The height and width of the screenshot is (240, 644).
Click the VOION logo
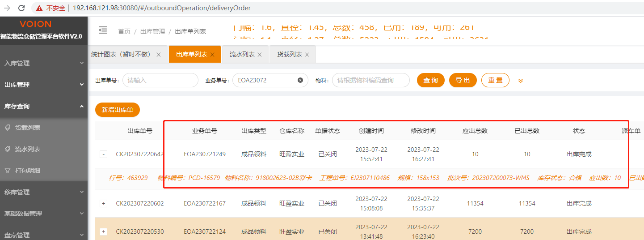35,24
